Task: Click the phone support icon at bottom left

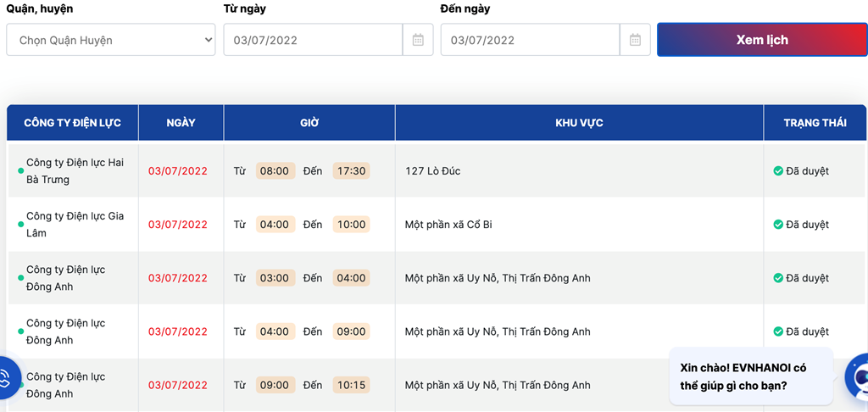Action: [x=7, y=380]
